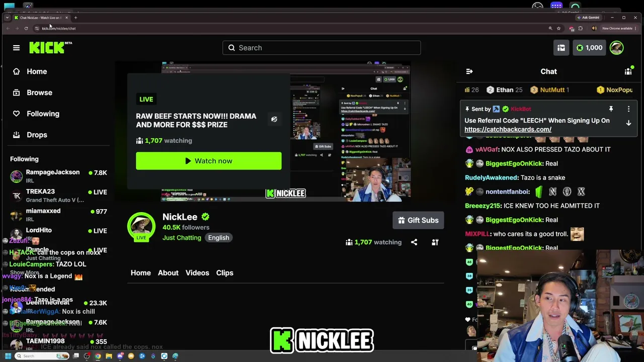Open TREKA23 channel in Following
The width and height of the screenshot is (644, 362).
click(x=59, y=196)
